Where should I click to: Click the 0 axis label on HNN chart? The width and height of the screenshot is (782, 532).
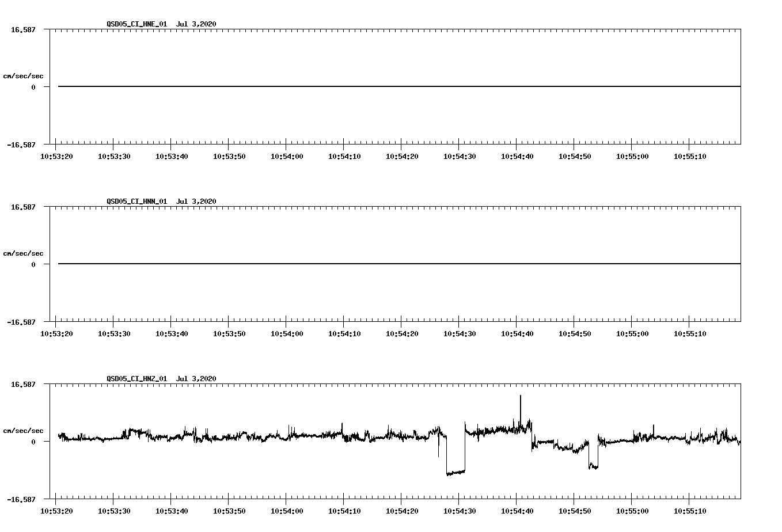coord(33,264)
